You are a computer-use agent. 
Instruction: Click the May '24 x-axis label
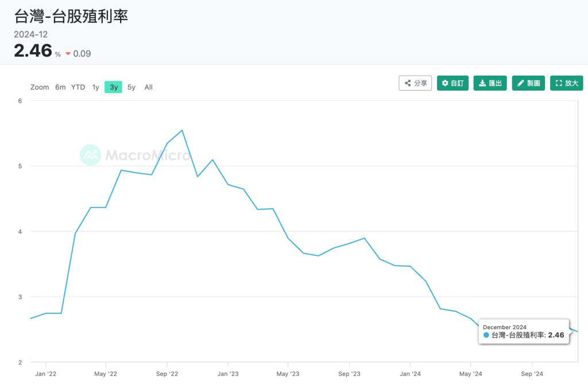[x=470, y=374]
